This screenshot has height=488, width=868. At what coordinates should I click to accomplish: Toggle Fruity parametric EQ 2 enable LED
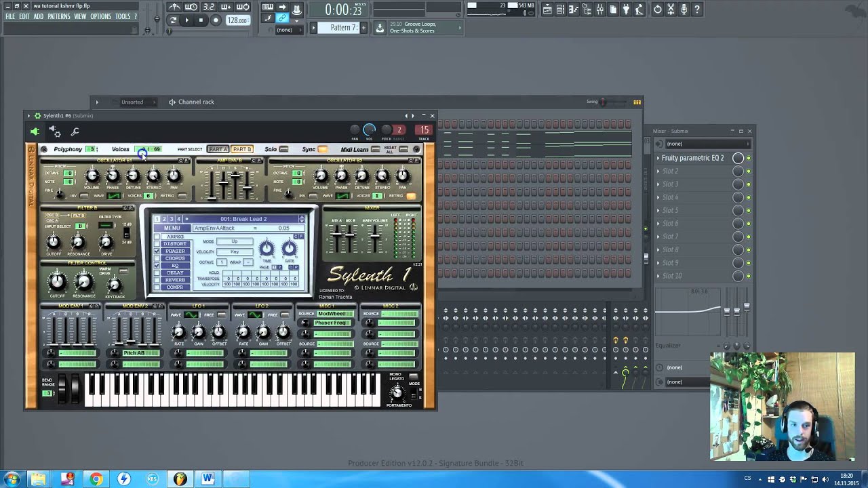click(x=749, y=158)
